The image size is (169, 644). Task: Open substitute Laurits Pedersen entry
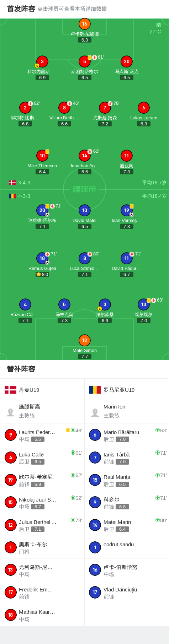(x=42, y=435)
